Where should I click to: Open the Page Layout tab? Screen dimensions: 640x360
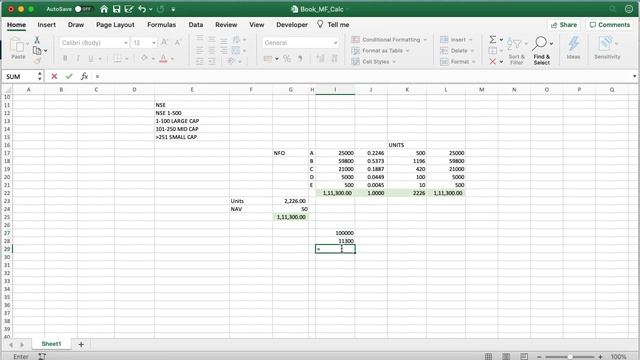115,24
